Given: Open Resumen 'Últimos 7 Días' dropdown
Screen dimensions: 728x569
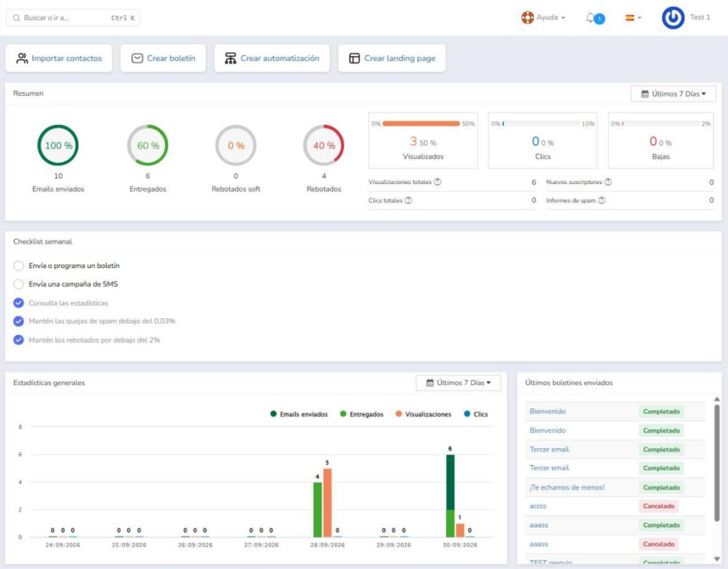Looking at the screenshot, I should [673, 94].
